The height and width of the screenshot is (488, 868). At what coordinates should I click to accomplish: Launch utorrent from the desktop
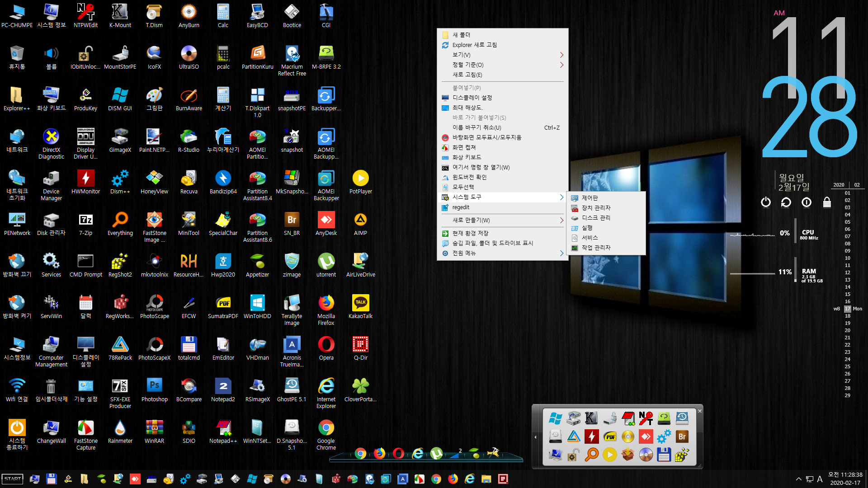pyautogui.click(x=326, y=265)
